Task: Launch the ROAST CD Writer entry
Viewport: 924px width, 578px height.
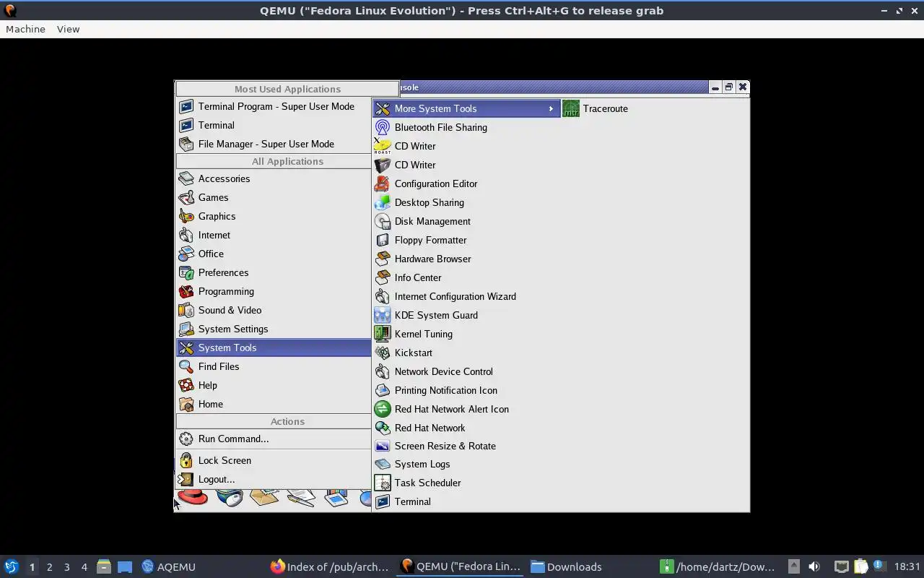Action: click(466, 146)
